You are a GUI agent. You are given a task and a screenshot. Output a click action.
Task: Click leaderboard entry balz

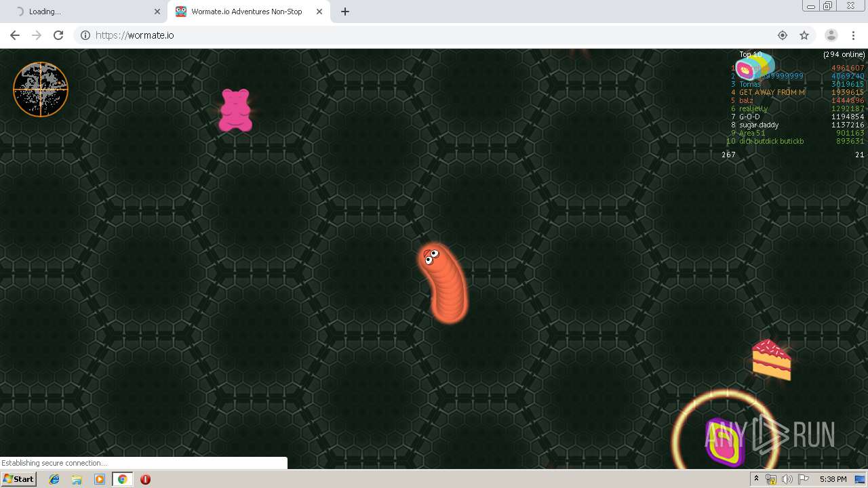746,101
